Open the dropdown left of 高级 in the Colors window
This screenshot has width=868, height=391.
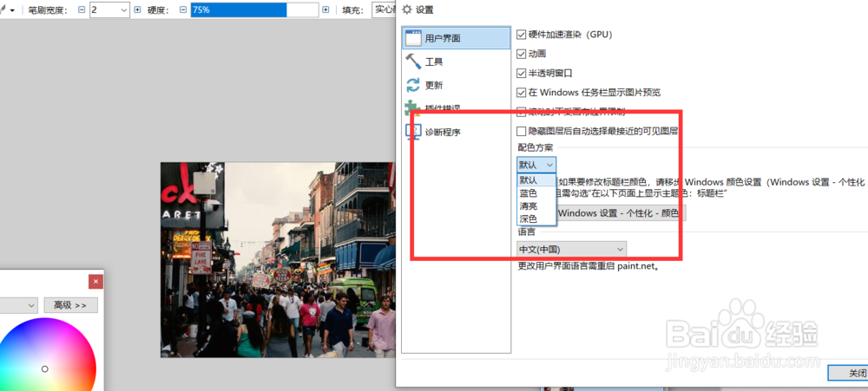[19, 304]
